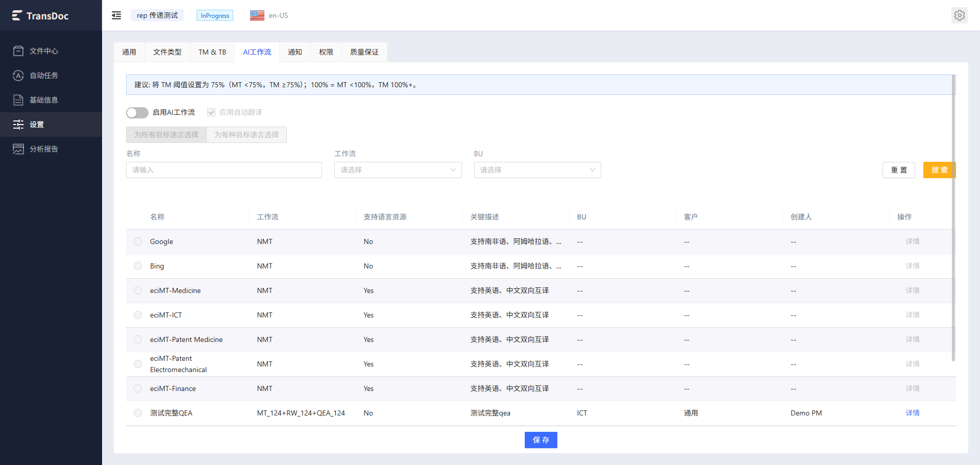
Task: Open 自动任务 sidebar icon
Action: (18, 76)
